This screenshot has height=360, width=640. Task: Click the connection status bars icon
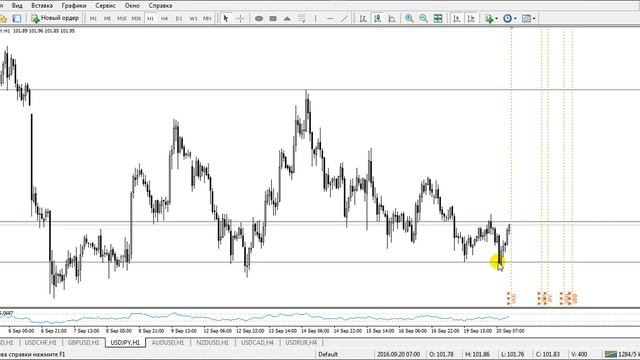(610, 354)
